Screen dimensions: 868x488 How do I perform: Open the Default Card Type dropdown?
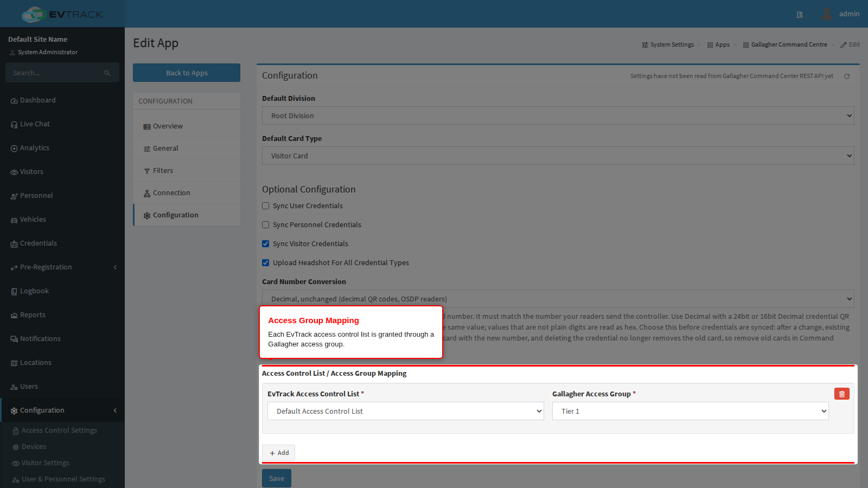tap(558, 156)
